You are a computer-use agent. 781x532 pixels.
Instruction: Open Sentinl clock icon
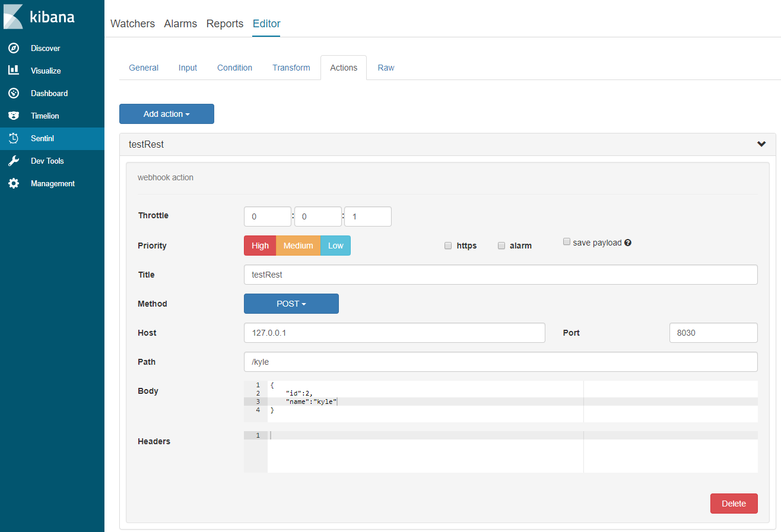pos(14,138)
